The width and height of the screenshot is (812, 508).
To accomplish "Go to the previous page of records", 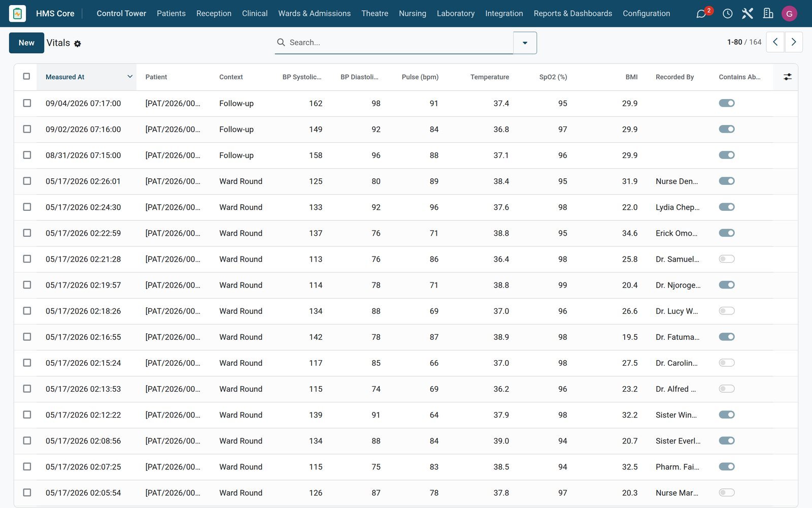I will pos(775,42).
